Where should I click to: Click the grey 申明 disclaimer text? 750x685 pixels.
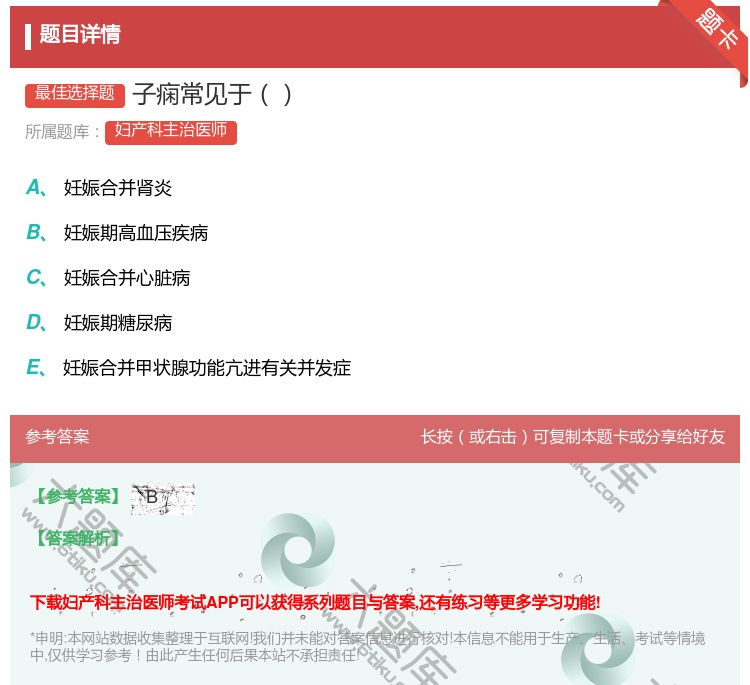coord(367,647)
